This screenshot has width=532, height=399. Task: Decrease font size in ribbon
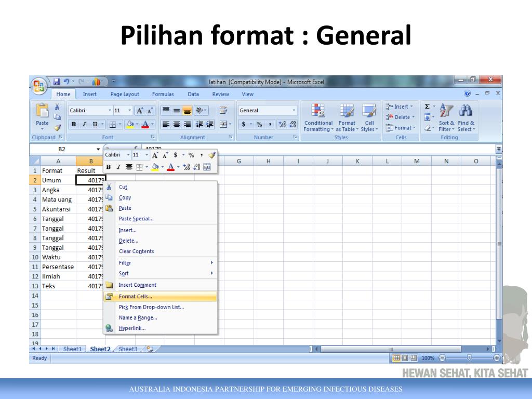point(150,110)
